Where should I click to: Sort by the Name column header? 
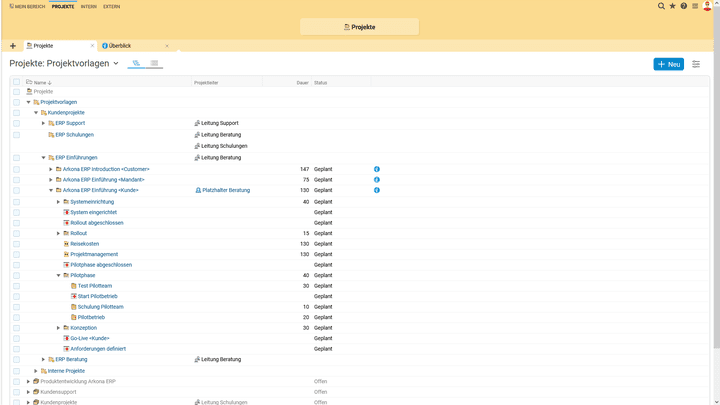coord(40,83)
